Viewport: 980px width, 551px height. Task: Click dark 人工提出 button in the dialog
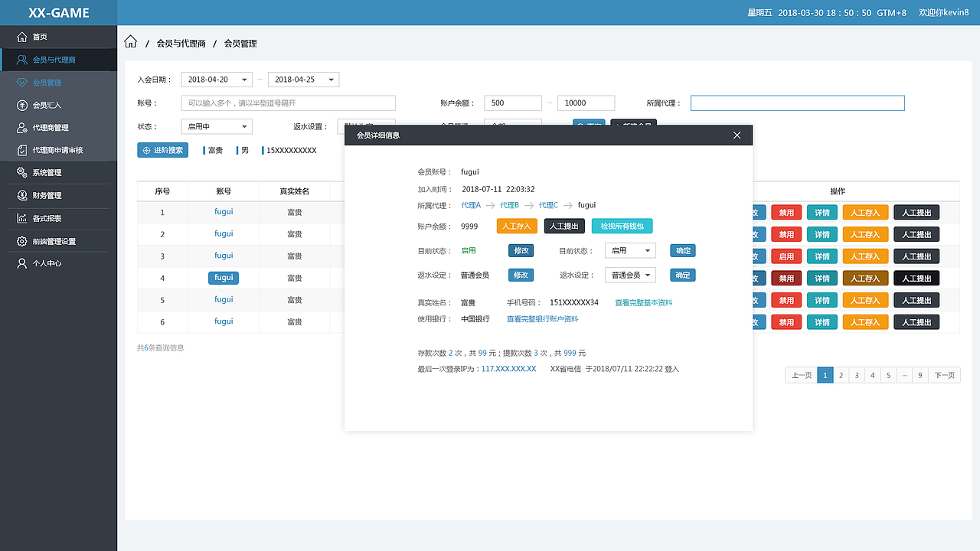click(564, 226)
